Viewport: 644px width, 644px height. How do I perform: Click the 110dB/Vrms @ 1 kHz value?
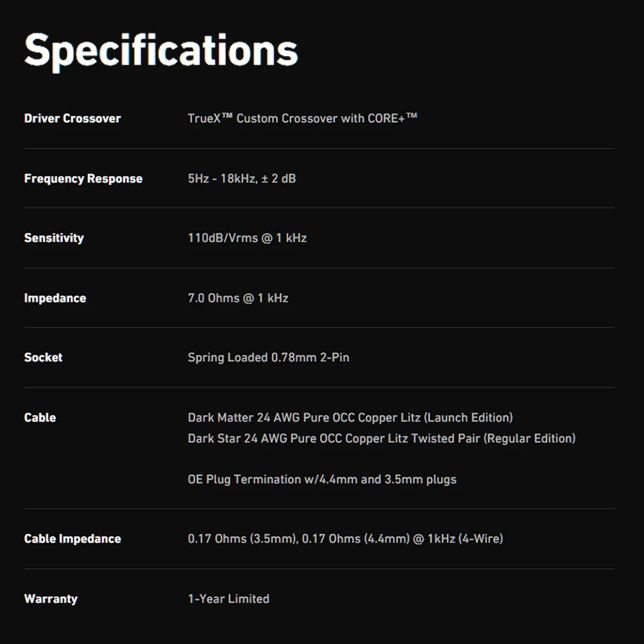(247, 238)
